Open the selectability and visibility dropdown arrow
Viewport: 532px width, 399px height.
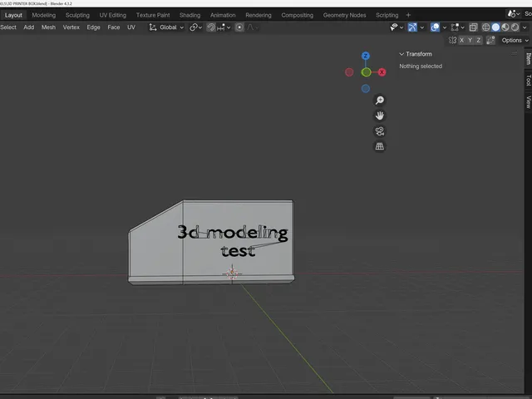click(401, 27)
